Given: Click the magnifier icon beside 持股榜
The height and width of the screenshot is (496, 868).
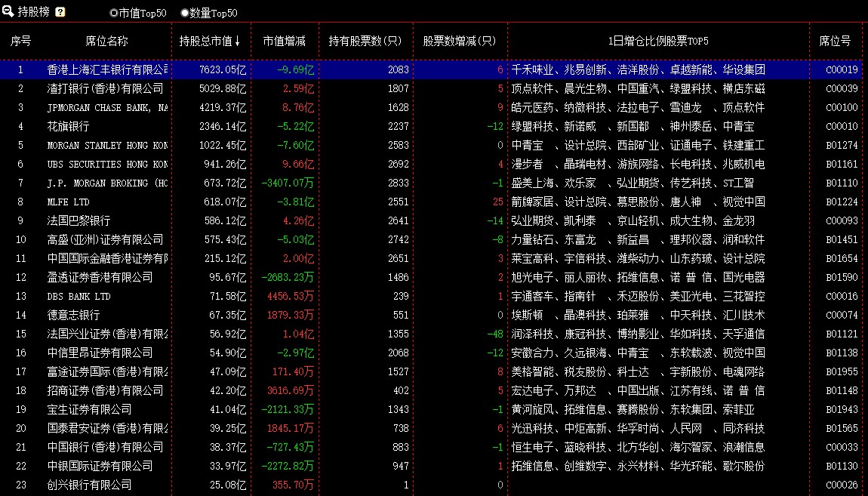Looking at the screenshot, I should pos(8,11).
